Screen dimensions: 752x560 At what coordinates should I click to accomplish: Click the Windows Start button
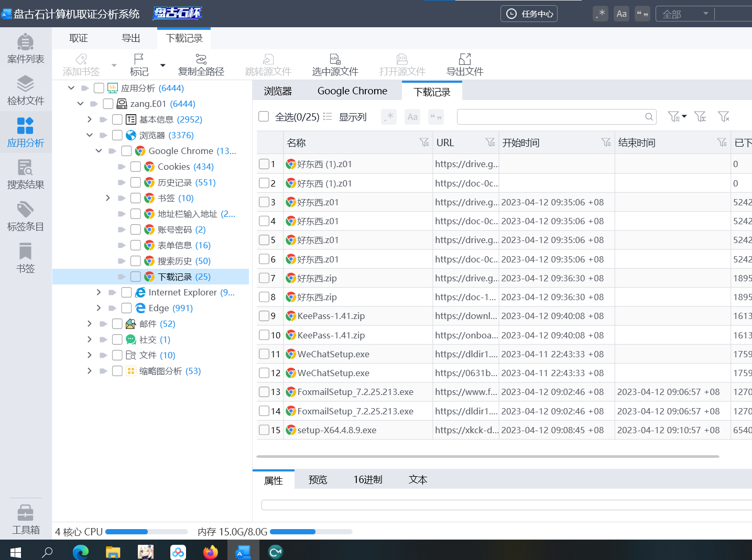coord(16,552)
